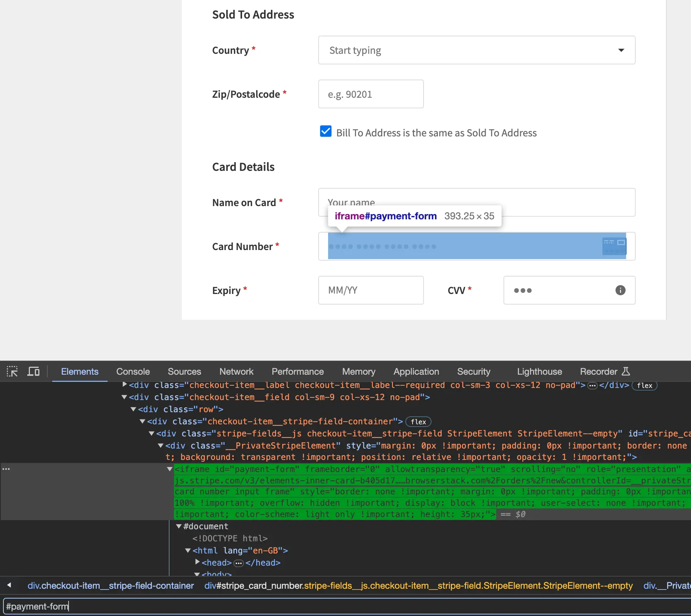Viewport: 691px width, 616px height.
Task: Click the Recorder flask icon
Action: pyautogui.click(x=626, y=371)
